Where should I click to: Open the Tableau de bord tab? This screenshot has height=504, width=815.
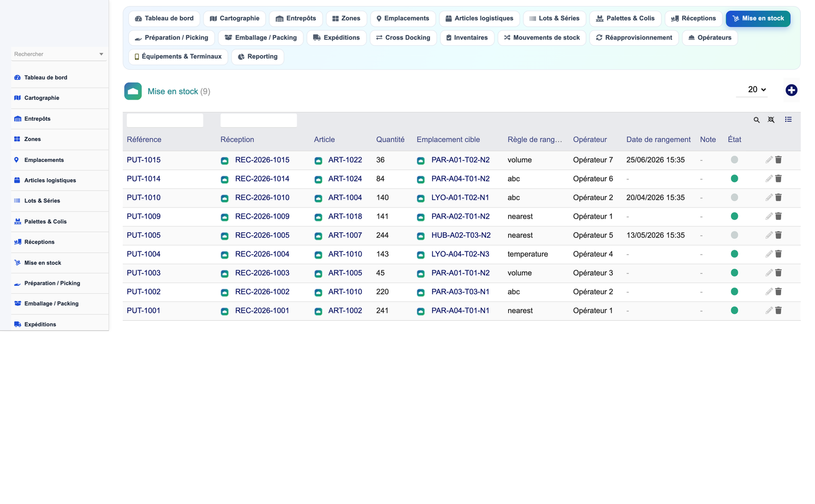[x=164, y=19]
